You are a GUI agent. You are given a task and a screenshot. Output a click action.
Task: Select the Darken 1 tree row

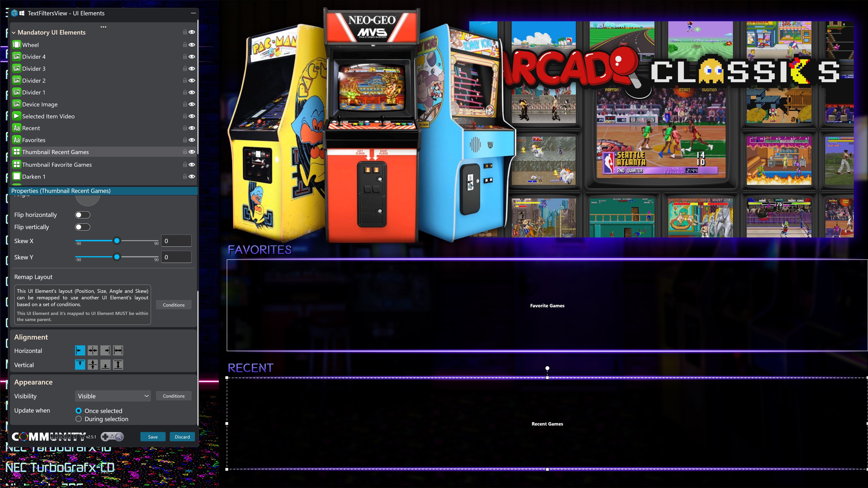pos(104,176)
